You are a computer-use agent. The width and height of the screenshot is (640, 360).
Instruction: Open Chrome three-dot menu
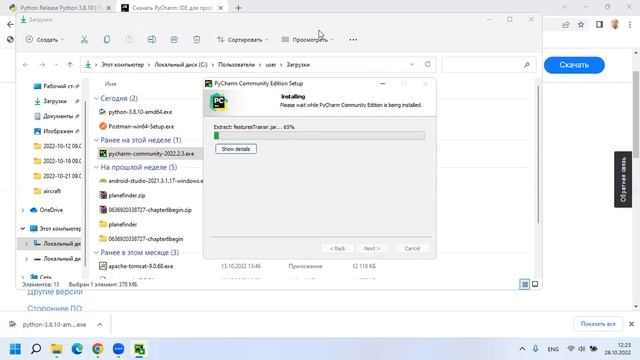[630, 24]
